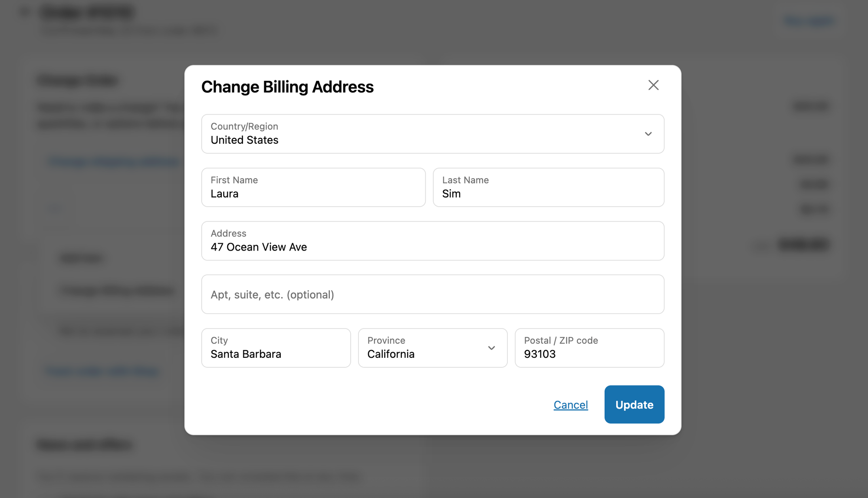This screenshot has width=868, height=498.
Task: Select the Address field with 47 Ocean View Ave
Action: pos(432,241)
